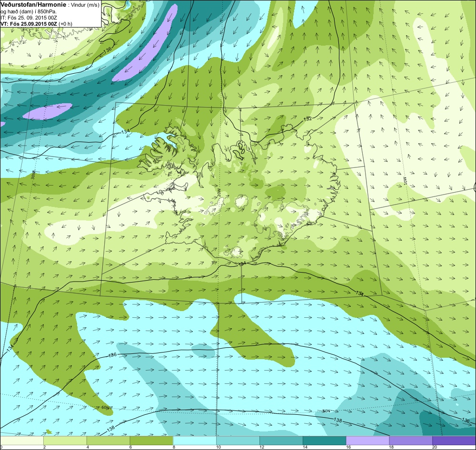The width and height of the screenshot is (476, 450).
Task: Click legend tick label '14'
Action: [x=305, y=447]
